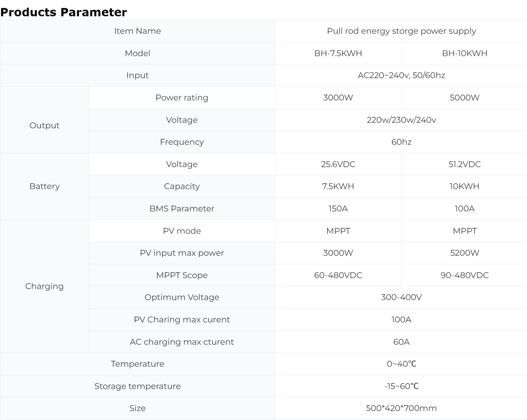The height and width of the screenshot is (420, 527).
Task: Select the 150A BMS value
Action: [x=338, y=208]
